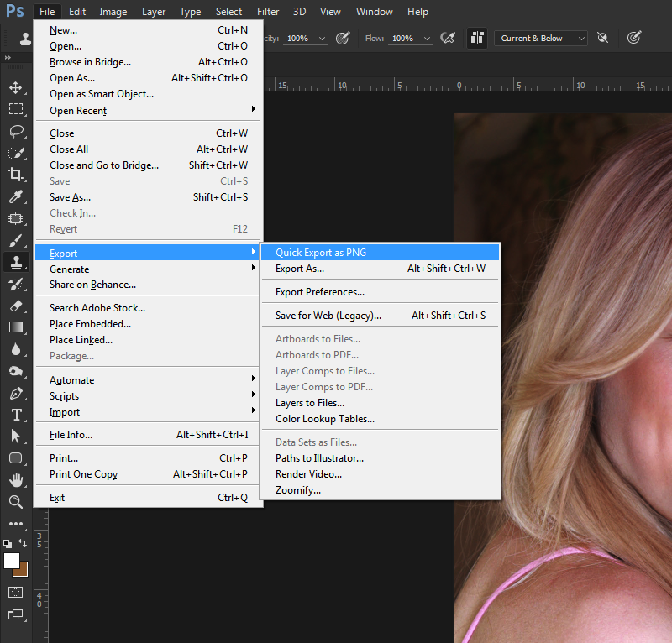Select the Move tool
Screen dimensions: 672x643
15,88
